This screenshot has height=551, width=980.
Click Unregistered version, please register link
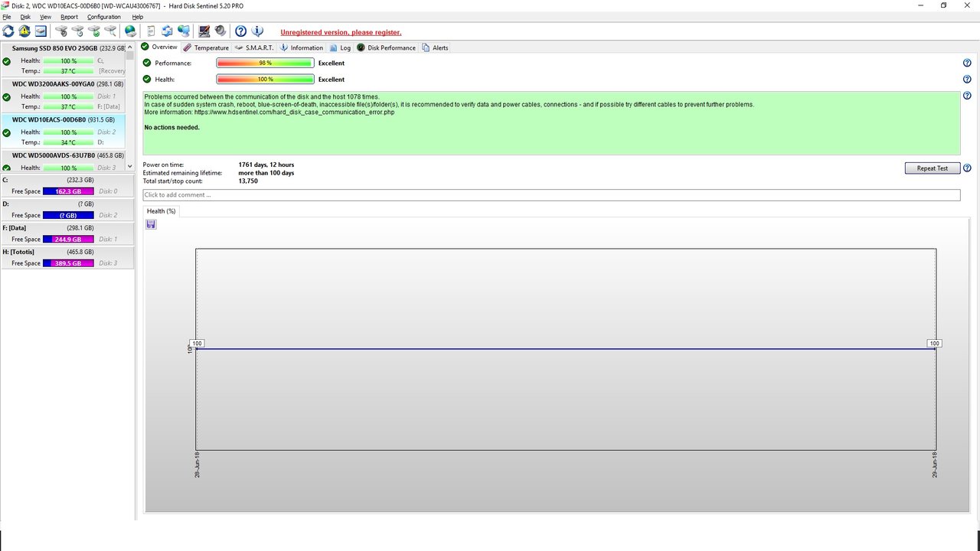(341, 32)
